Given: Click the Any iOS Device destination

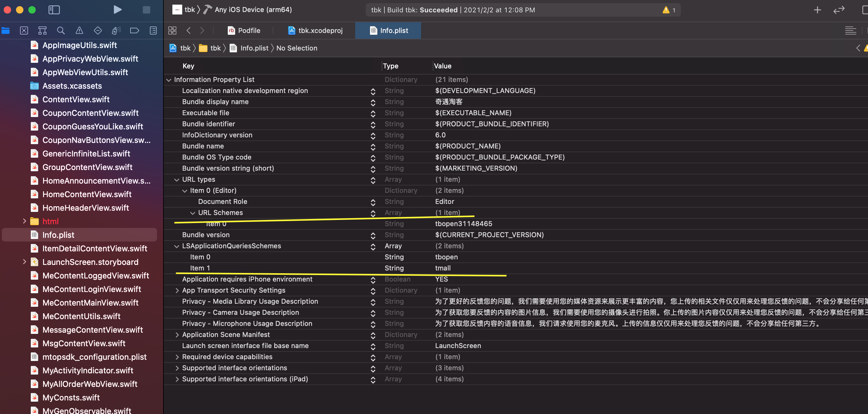Looking at the screenshot, I should point(253,10).
